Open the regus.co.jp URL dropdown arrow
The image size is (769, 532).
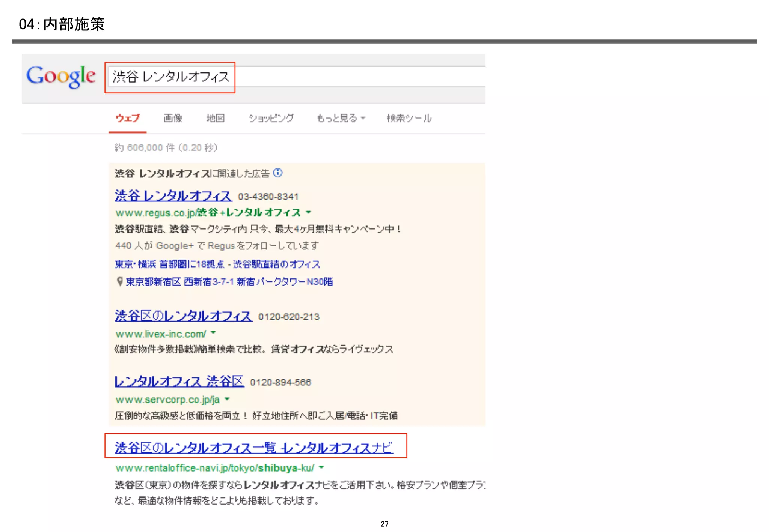pos(309,212)
